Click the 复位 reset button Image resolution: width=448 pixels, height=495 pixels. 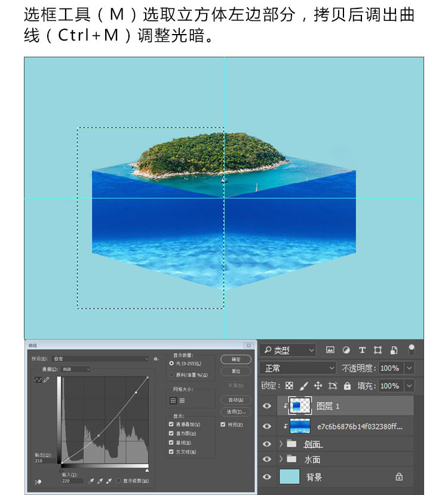pos(236,371)
